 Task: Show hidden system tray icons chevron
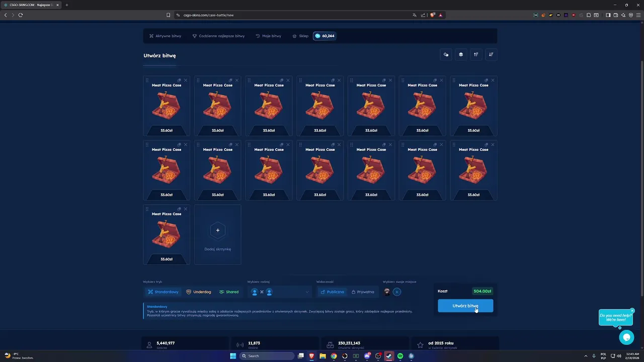586,356
